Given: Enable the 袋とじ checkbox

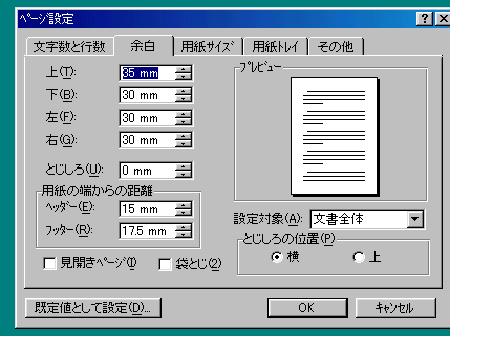Looking at the screenshot, I should coord(165,265).
